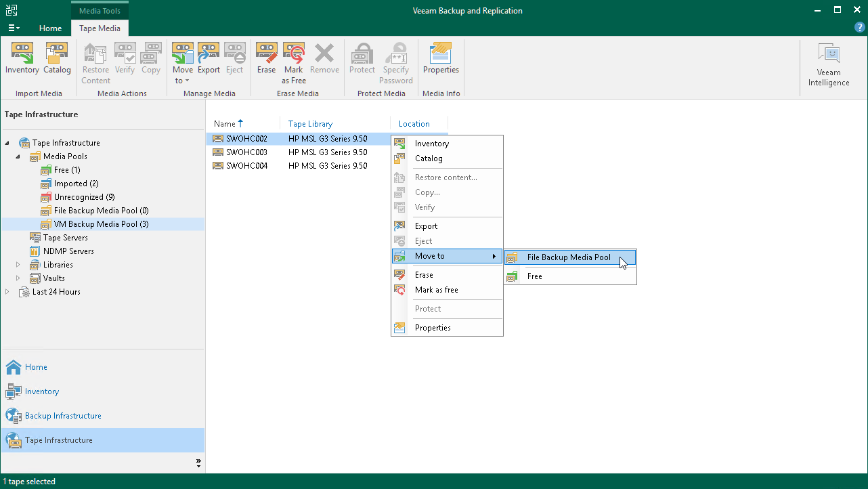
Task: Select the NDMP Servers tree item
Action: coord(62,251)
